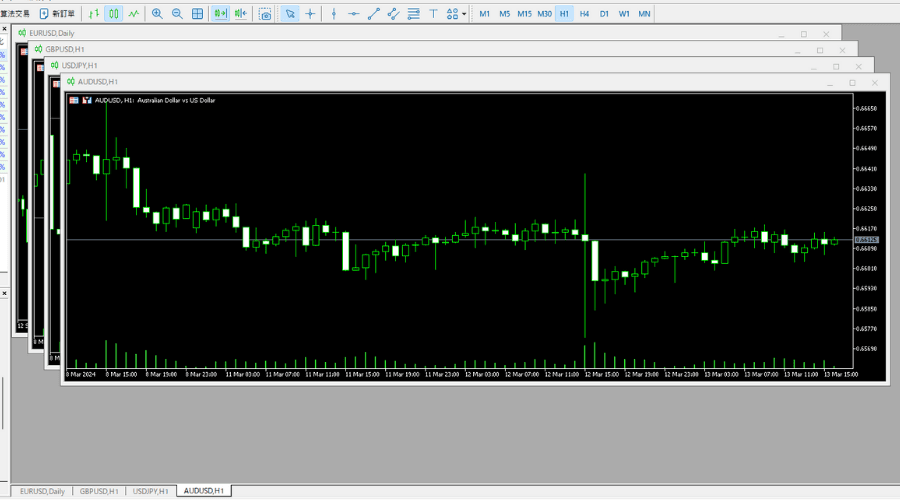The width and height of the screenshot is (900, 500).
Task: Toggle chart shift from right edge
Action: [240, 14]
